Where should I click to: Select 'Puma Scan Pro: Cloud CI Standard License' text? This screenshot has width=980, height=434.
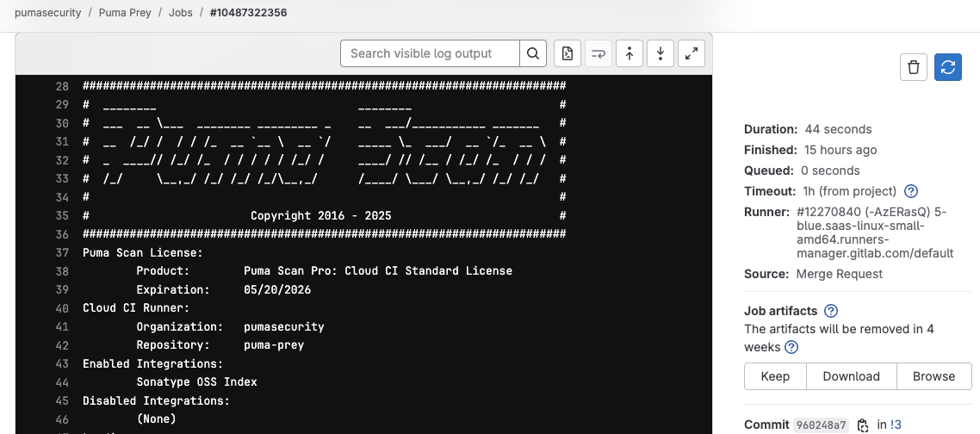[x=378, y=271]
